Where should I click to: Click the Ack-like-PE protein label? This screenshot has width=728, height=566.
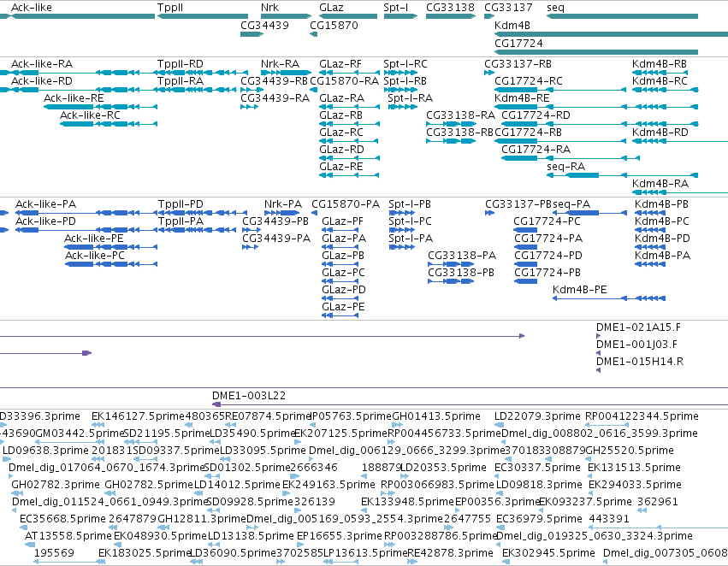click(94, 239)
